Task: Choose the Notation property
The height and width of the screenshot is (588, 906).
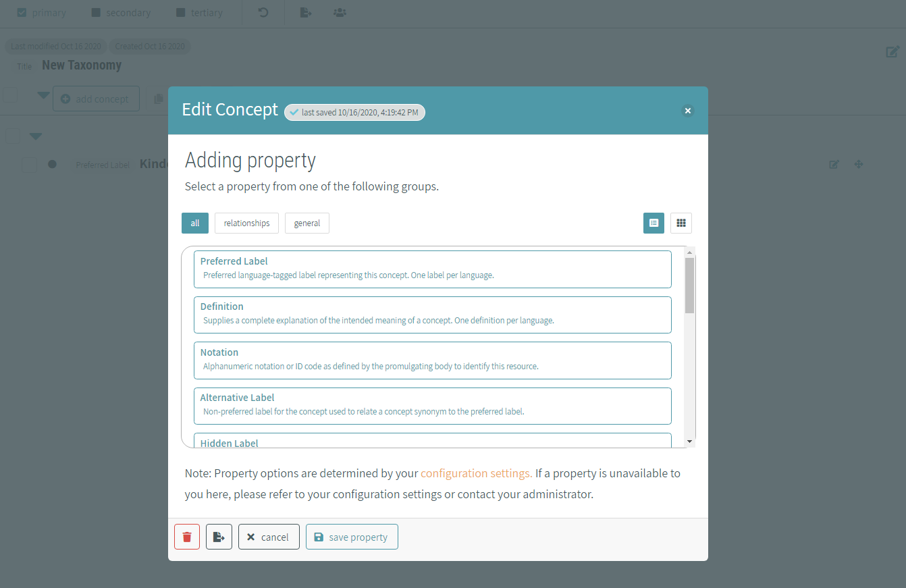Action: tap(433, 360)
